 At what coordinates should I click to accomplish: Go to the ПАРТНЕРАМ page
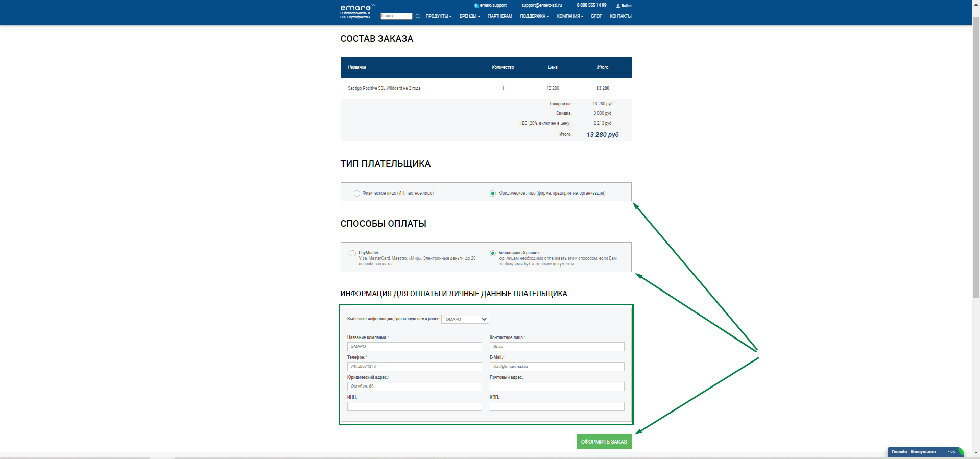coord(500,16)
